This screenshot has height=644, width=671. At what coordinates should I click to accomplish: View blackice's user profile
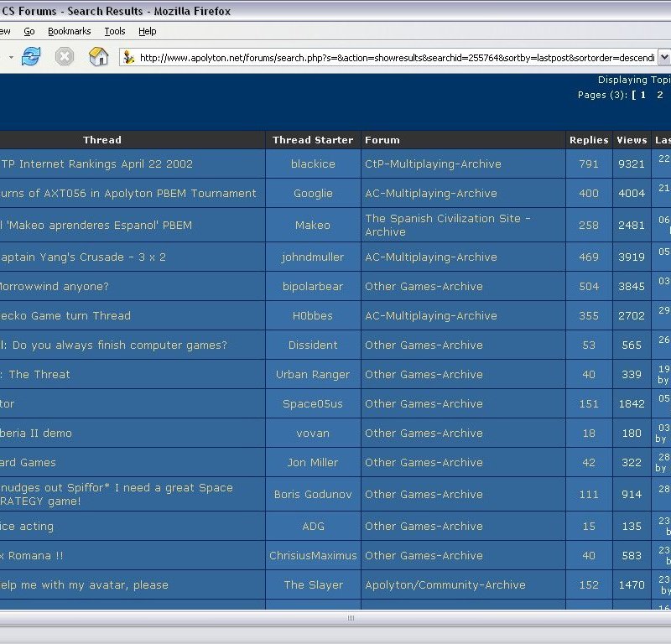[313, 164]
